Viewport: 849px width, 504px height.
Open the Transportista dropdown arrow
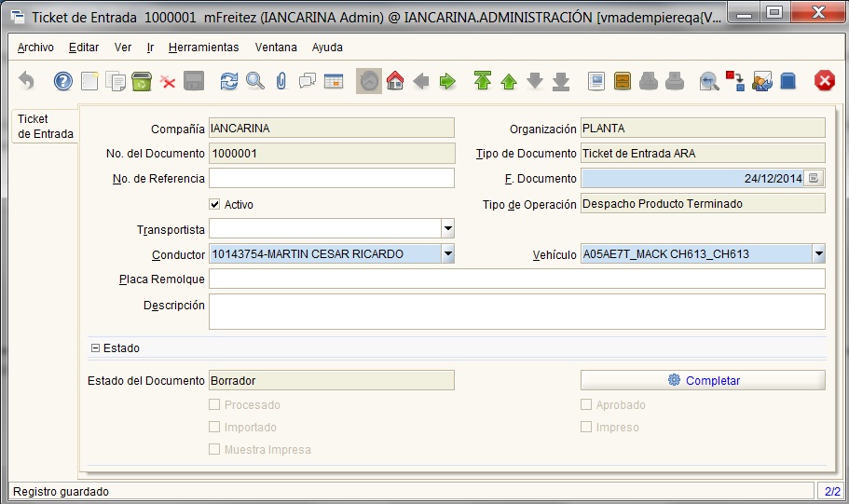(447, 228)
